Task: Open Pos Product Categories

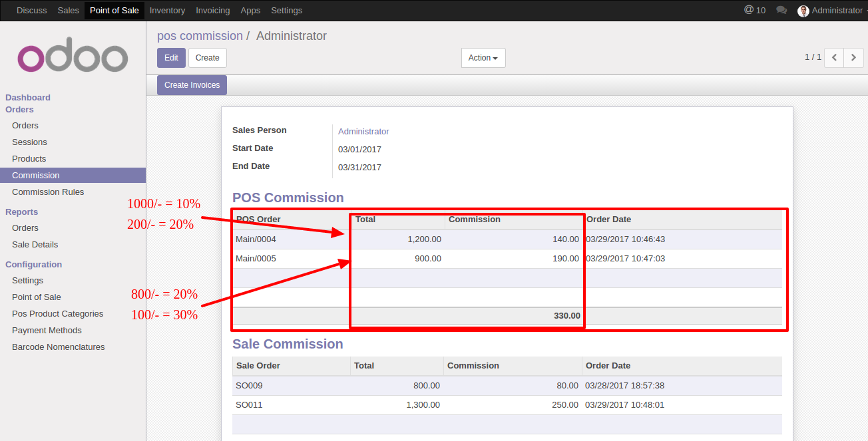Action: tap(58, 314)
